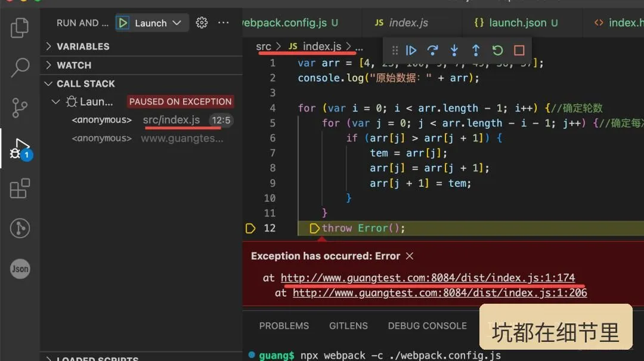644x361 pixels.
Task: Open Run and Debug more actions menu
Action: pos(224,23)
